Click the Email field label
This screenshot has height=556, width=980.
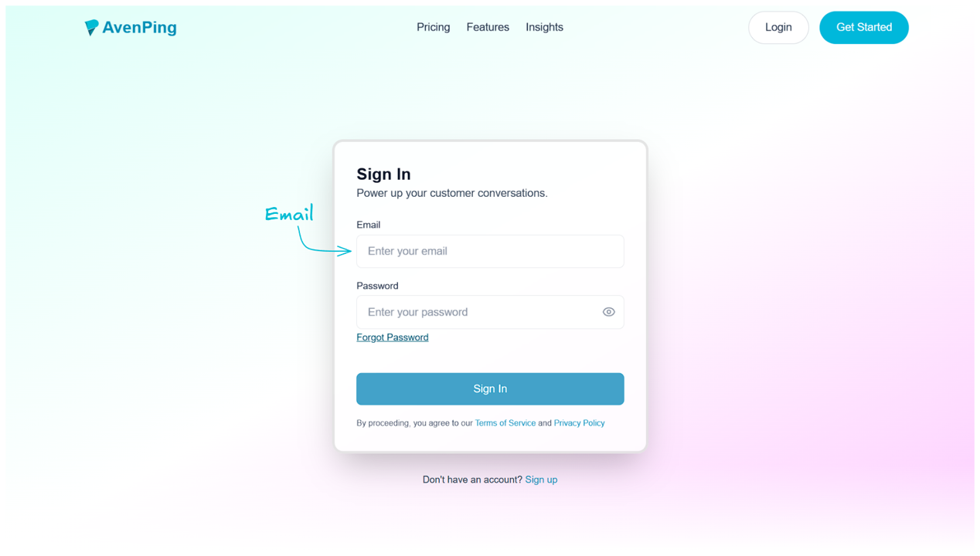click(x=369, y=225)
